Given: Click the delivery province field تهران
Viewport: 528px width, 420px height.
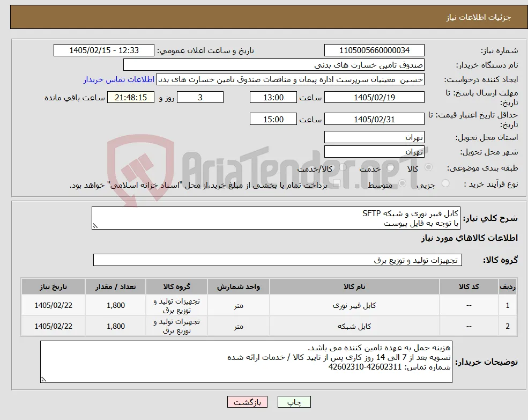Looking at the screenshot, I should pyautogui.click(x=374, y=137).
